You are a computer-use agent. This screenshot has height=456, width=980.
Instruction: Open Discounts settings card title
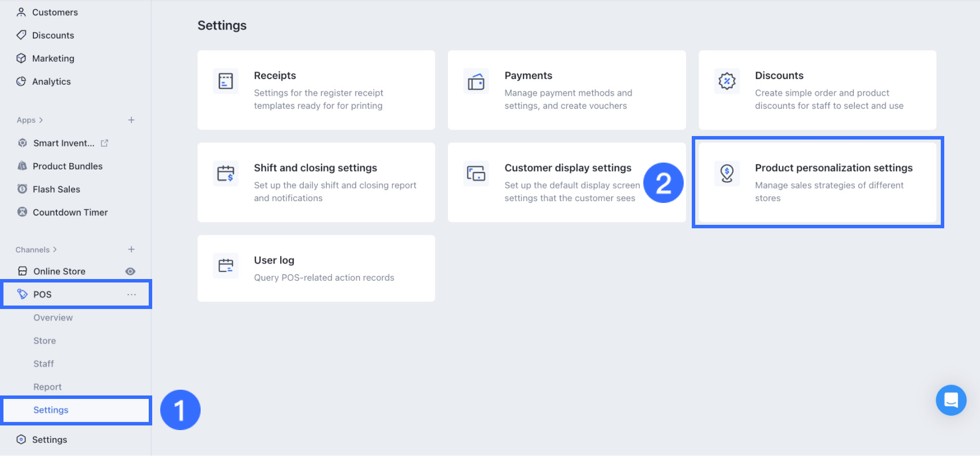pos(779,76)
